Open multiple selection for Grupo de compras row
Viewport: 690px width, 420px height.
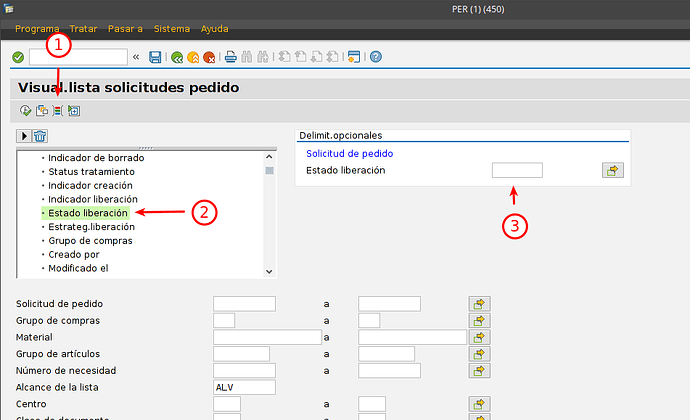click(x=480, y=321)
